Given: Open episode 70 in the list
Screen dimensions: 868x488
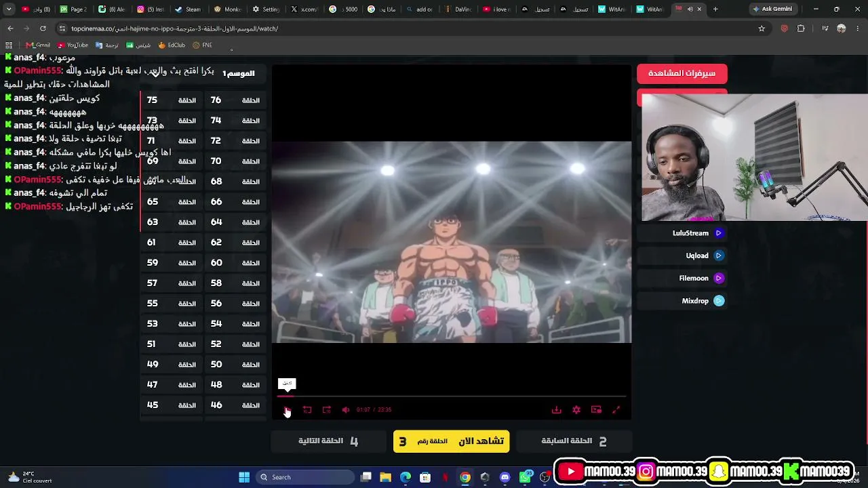Looking at the screenshot, I should 235,161.
